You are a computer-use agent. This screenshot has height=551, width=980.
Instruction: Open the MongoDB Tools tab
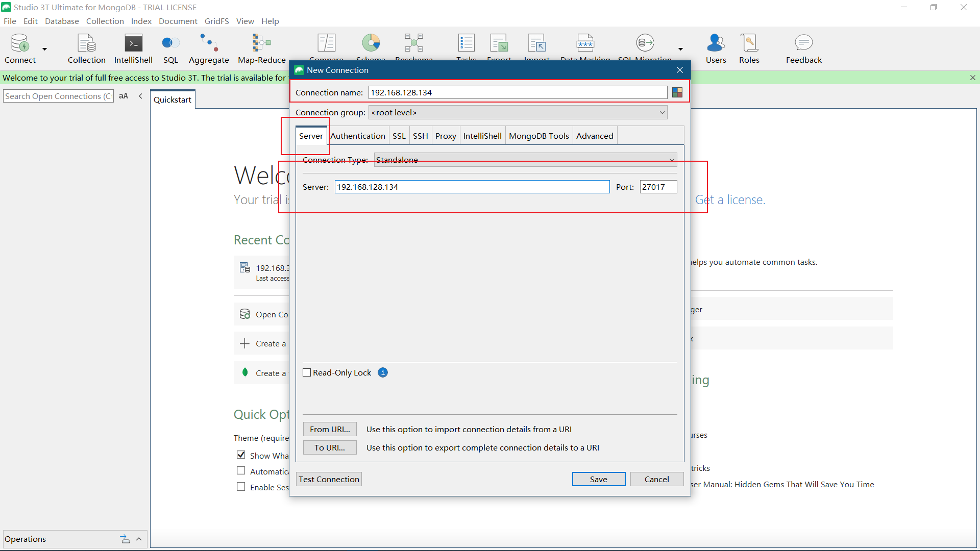pos(538,136)
